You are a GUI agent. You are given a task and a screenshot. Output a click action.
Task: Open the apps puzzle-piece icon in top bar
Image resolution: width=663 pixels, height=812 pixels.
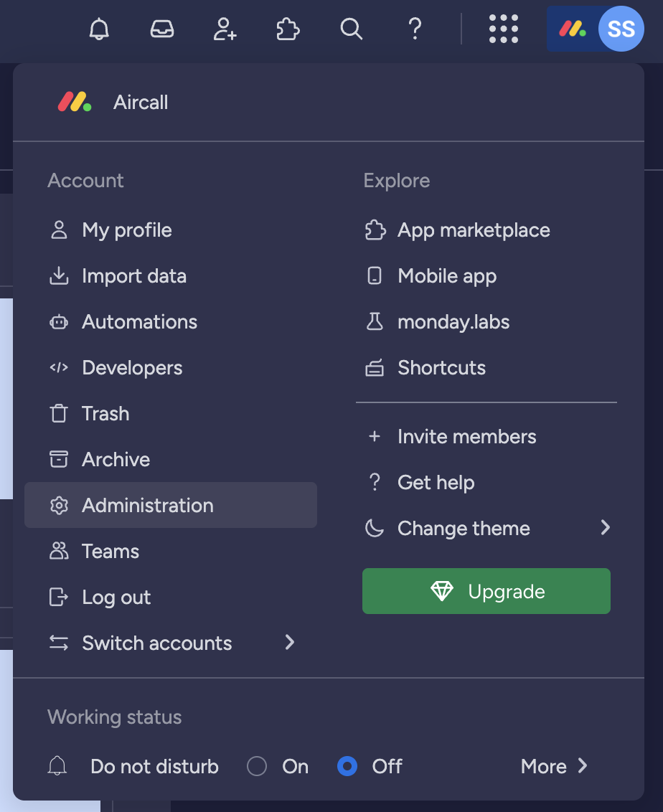[288, 29]
